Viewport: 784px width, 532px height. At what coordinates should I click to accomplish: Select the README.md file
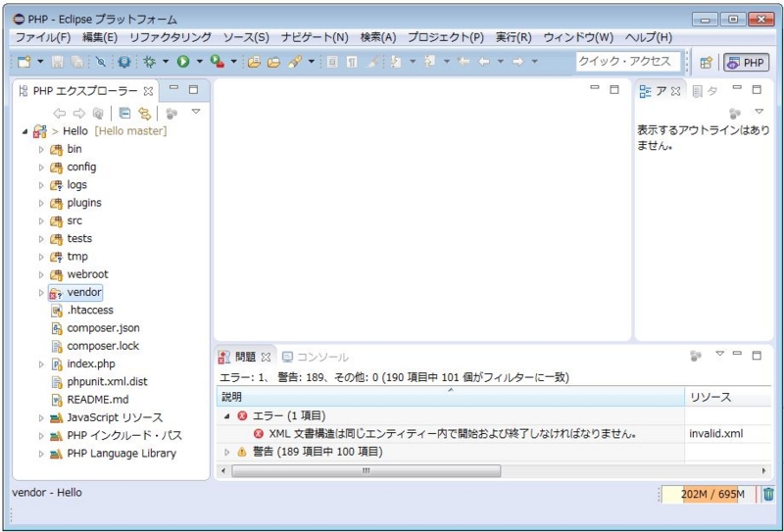(97, 400)
